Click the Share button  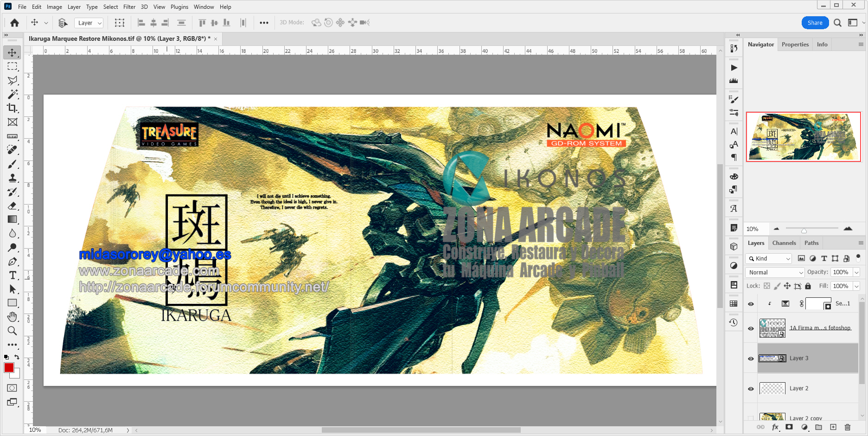tap(815, 23)
